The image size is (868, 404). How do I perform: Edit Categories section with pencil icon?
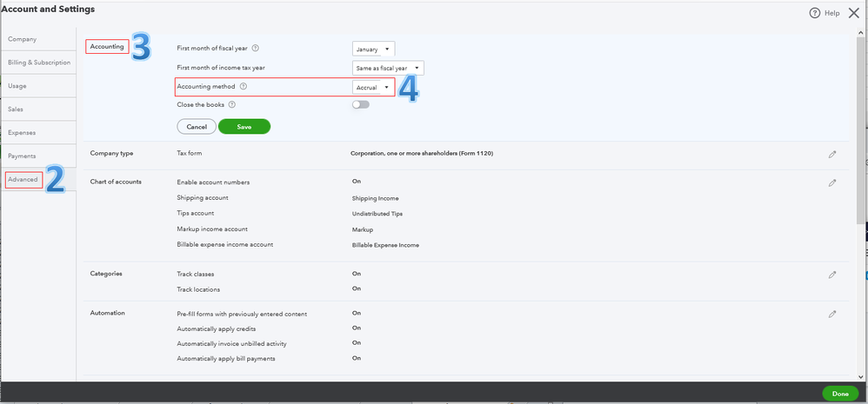coord(832,275)
